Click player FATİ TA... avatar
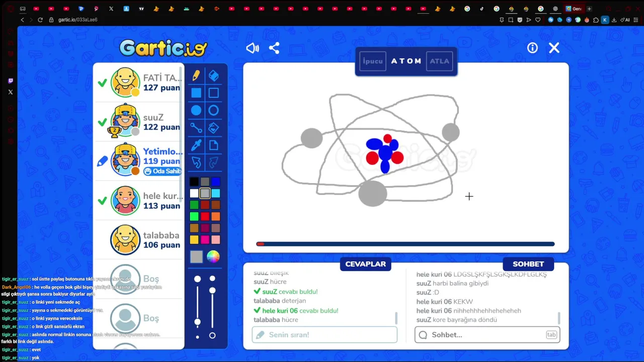 click(x=125, y=82)
